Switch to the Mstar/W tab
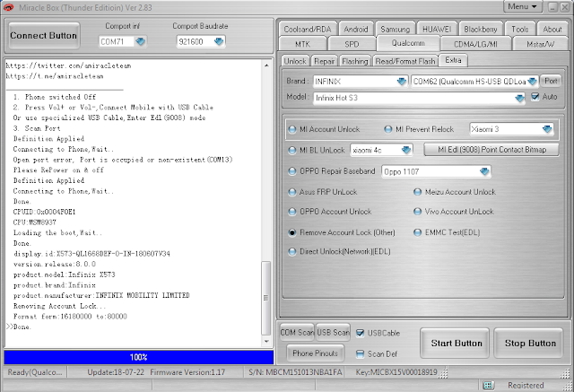Screen dimensions: 574x392 pos(540,44)
